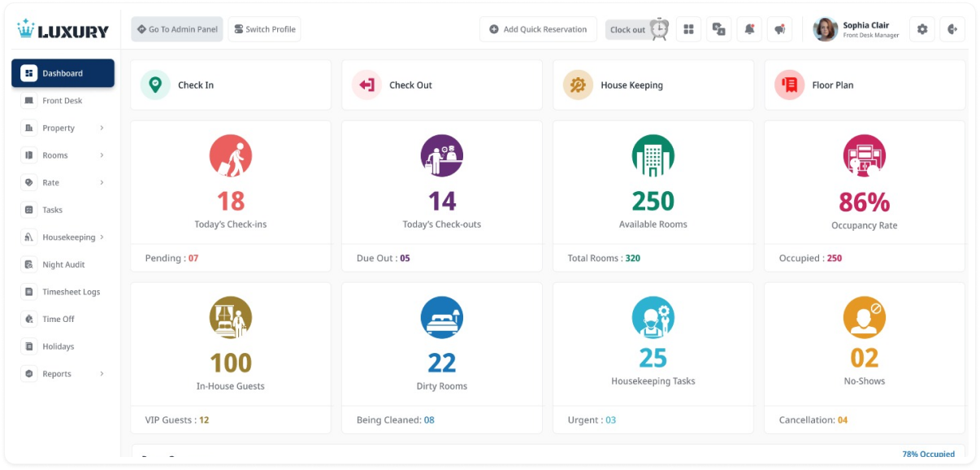980x470 pixels.
Task: Click the 78% Occupied label
Action: (929, 454)
